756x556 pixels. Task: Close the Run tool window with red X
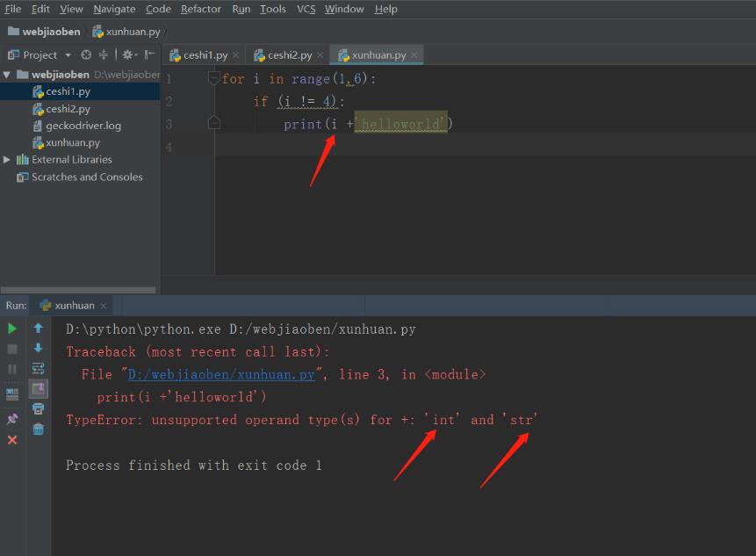tap(11, 439)
